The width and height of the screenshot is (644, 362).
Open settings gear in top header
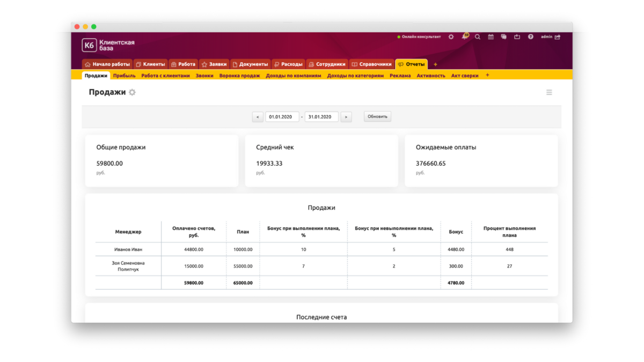pos(451,37)
